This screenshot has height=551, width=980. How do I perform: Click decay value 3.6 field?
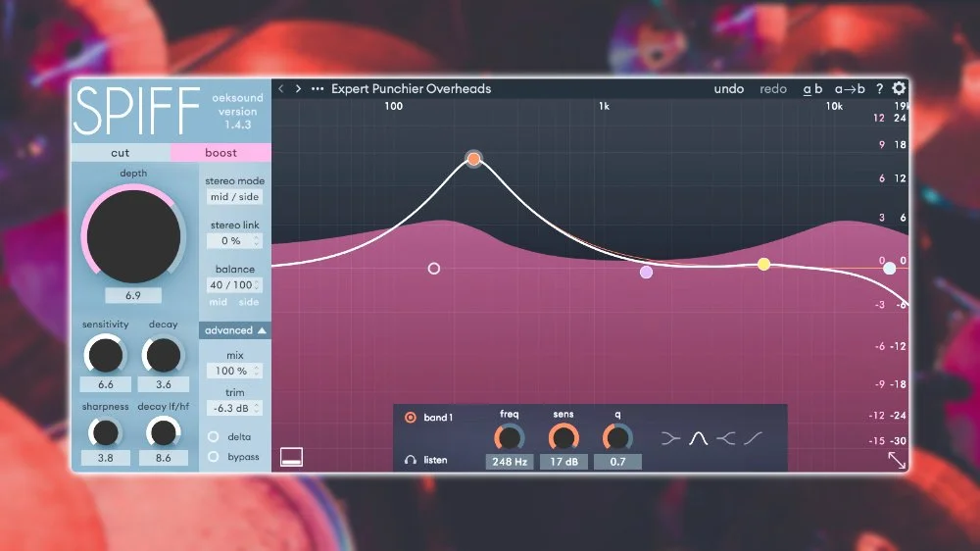pos(163,384)
